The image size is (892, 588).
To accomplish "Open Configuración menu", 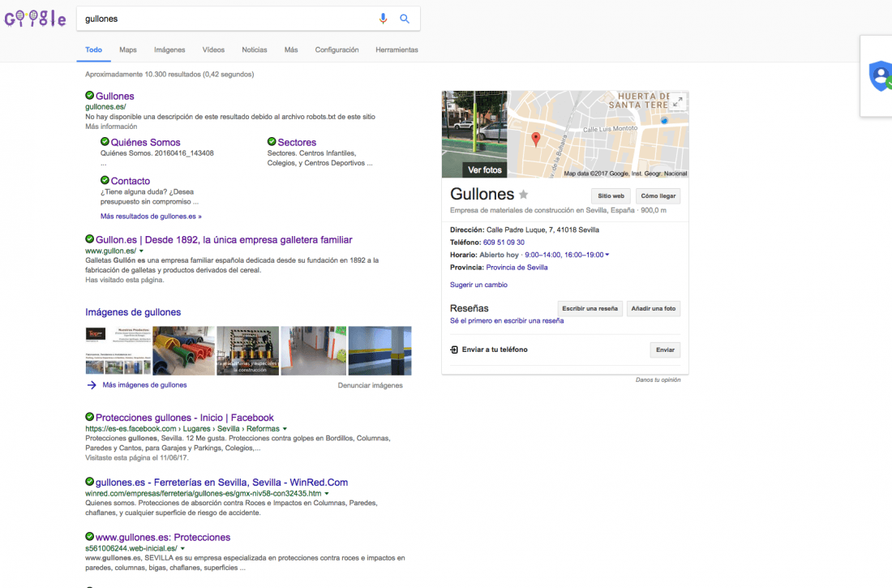I will [337, 50].
